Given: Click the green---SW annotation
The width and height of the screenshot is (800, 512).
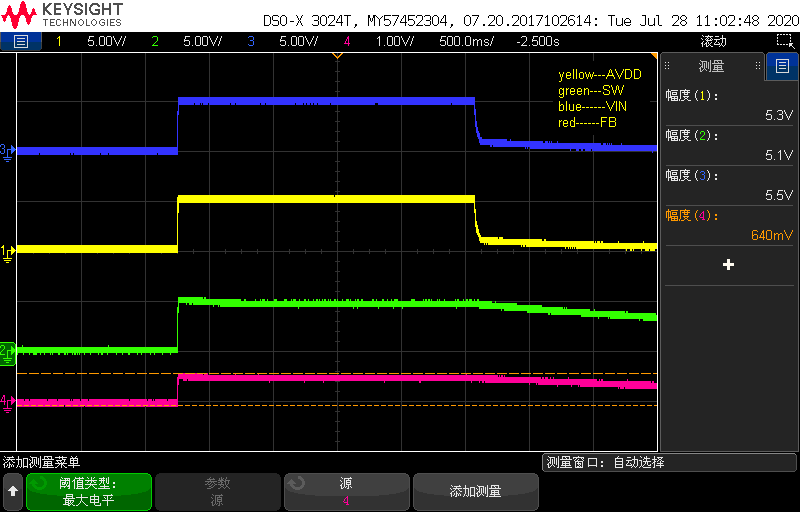Looking at the screenshot, I should click(x=591, y=91).
